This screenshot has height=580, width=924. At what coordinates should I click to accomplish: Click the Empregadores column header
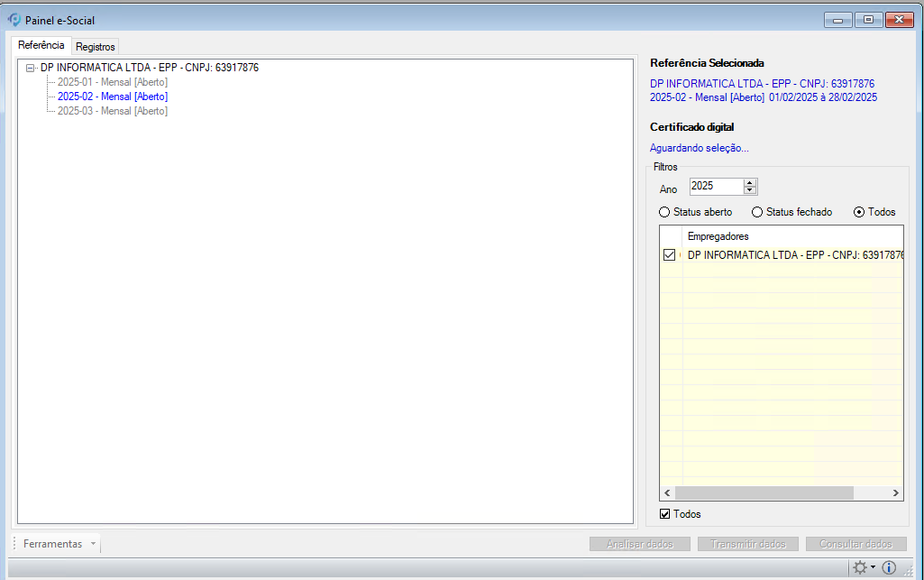tap(793, 236)
